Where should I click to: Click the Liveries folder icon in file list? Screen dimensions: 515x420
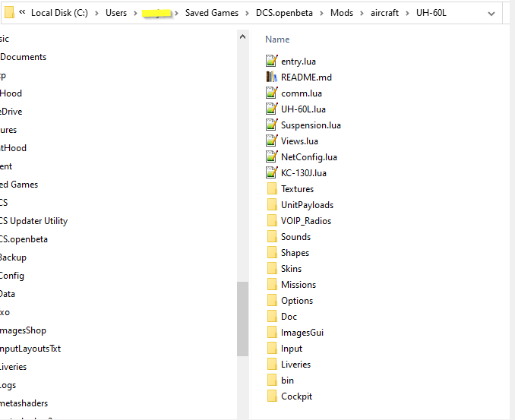[272, 364]
